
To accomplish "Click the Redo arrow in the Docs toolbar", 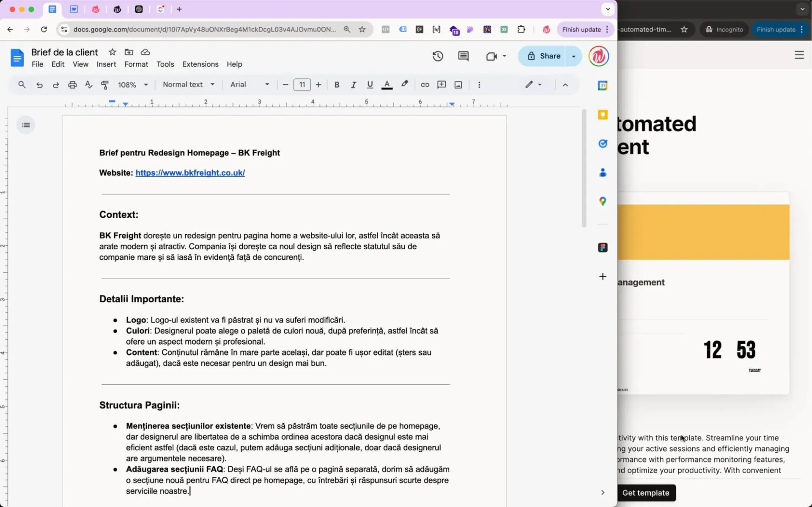I will pyautogui.click(x=56, y=85).
